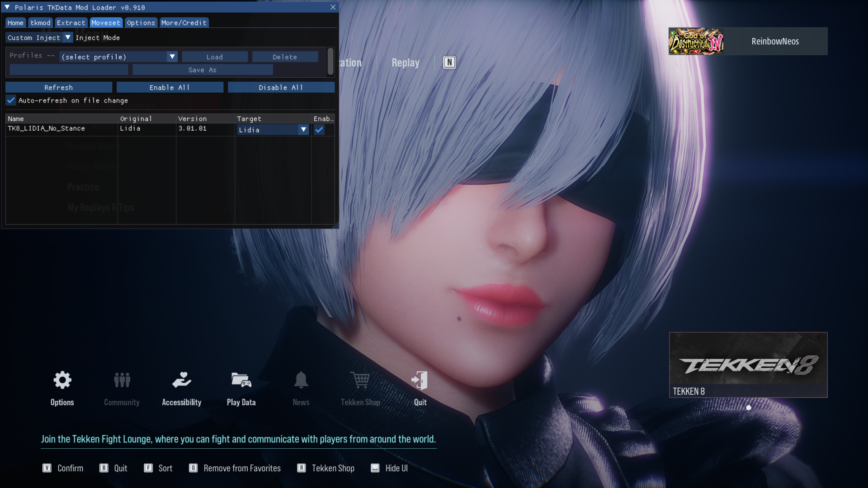Click the Practice menu entry behind overlay
Image resolution: width=868 pixels, height=488 pixels.
point(83,187)
